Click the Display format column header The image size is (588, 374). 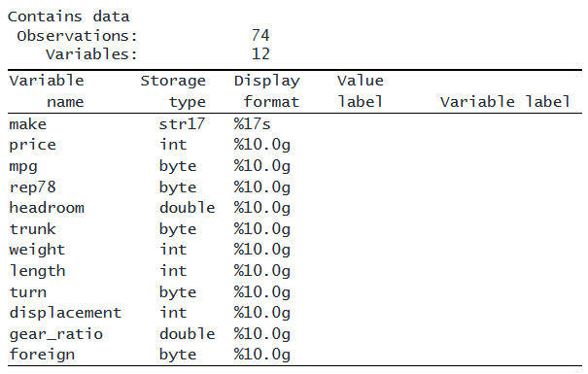coord(267,91)
